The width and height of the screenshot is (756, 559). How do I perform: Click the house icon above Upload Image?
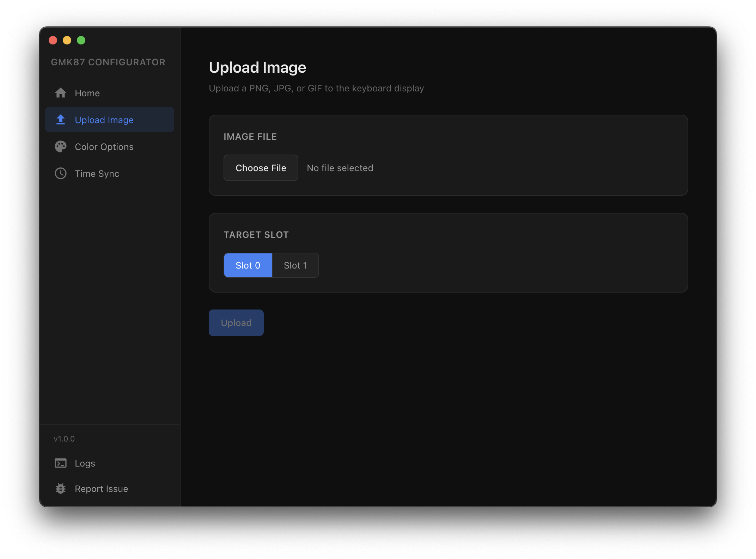pos(60,93)
